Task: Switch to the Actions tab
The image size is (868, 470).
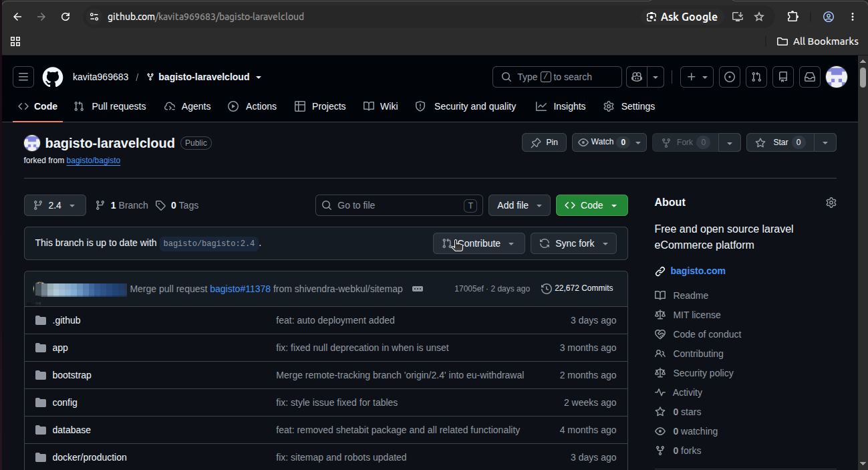Action: tap(252, 106)
